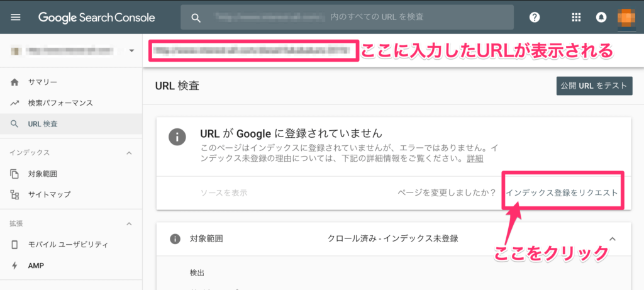Click the URL 検査 page heading
Viewport: 644px width, 290px height.
[177, 86]
